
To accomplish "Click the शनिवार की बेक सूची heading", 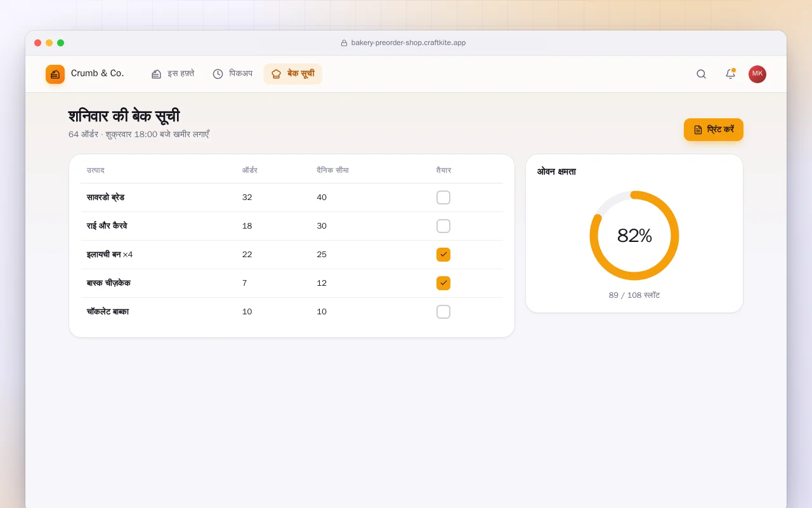I will point(124,116).
